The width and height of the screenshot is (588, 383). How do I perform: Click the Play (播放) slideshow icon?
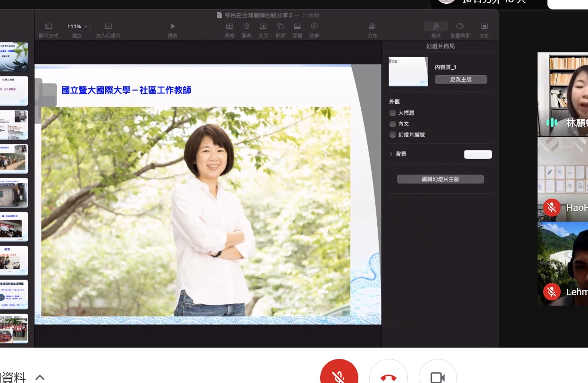point(173,27)
